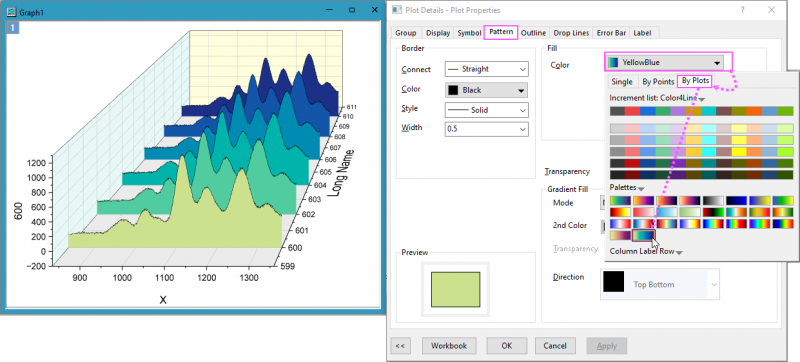Pick the orange-yellow-green palette ending the second row
The height and width of the screenshot is (362, 800).
(x=783, y=212)
